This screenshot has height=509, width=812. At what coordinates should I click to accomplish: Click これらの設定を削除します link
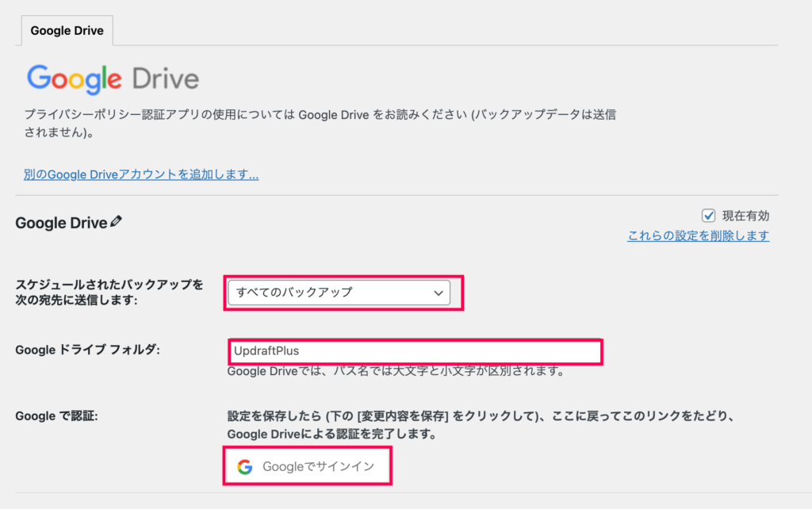pyautogui.click(x=698, y=235)
